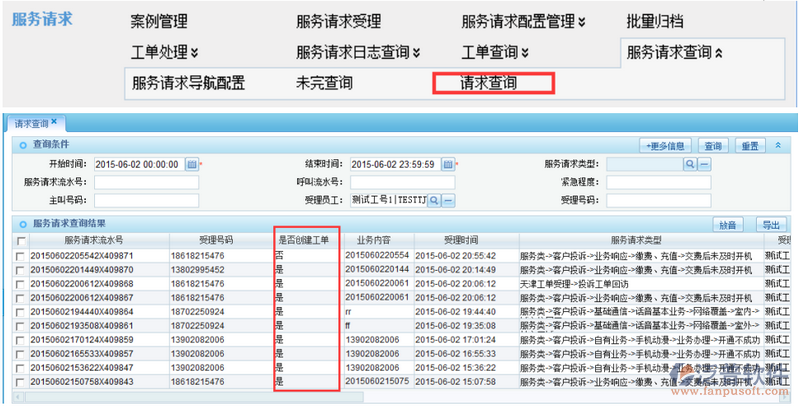
Task: Click the 服务请求 heading link
Action: click(42, 19)
